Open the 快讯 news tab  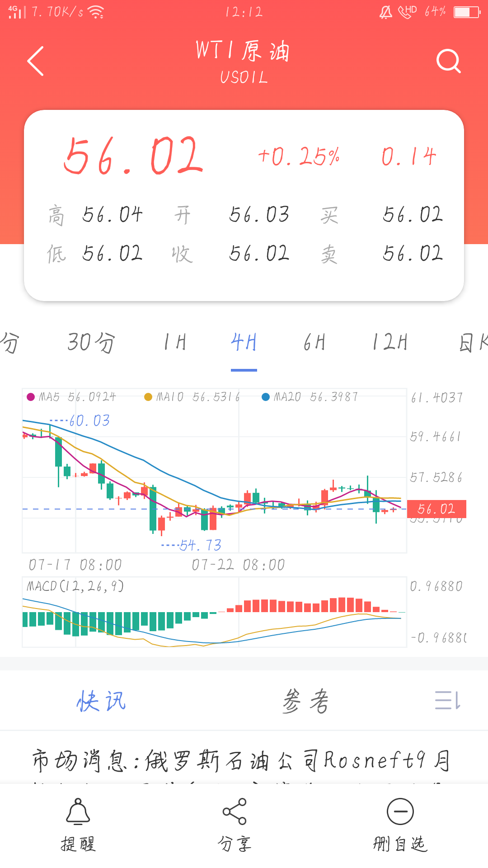pyautogui.click(x=101, y=701)
